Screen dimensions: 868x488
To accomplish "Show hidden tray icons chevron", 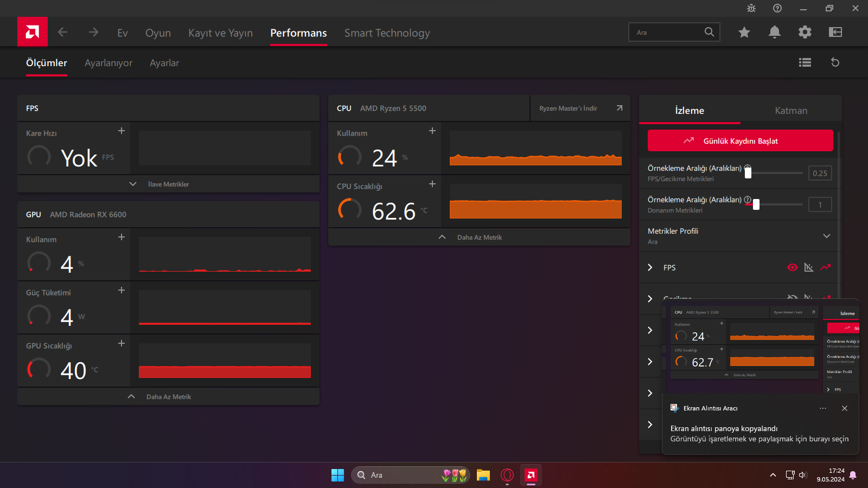I will [773, 475].
